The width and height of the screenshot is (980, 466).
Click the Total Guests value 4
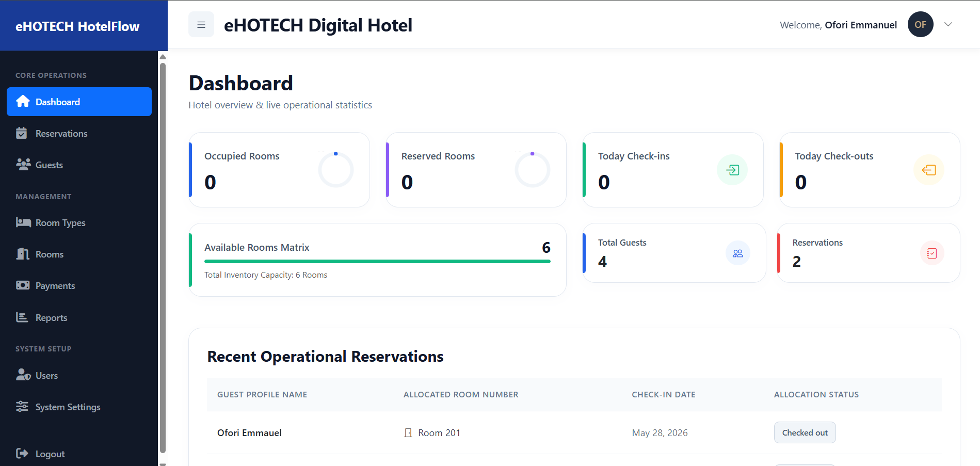click(602, 262)
